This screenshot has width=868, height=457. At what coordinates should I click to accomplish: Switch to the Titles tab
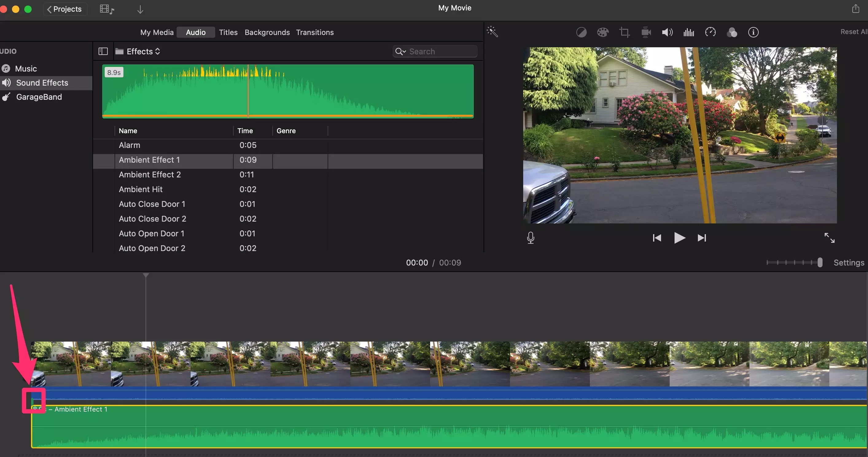(x=228, y=32)
